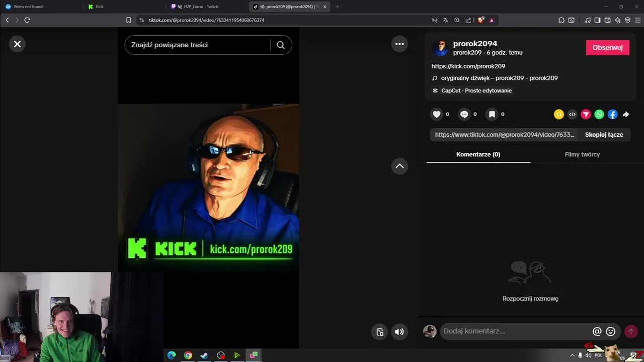Toggle video sound with speaker icon
Viewport: 644px width, 362px height.
(x=399, y=332)
